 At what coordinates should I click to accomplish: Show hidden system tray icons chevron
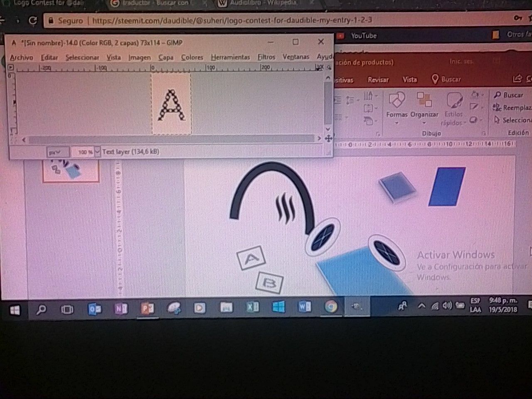[421, 306]
